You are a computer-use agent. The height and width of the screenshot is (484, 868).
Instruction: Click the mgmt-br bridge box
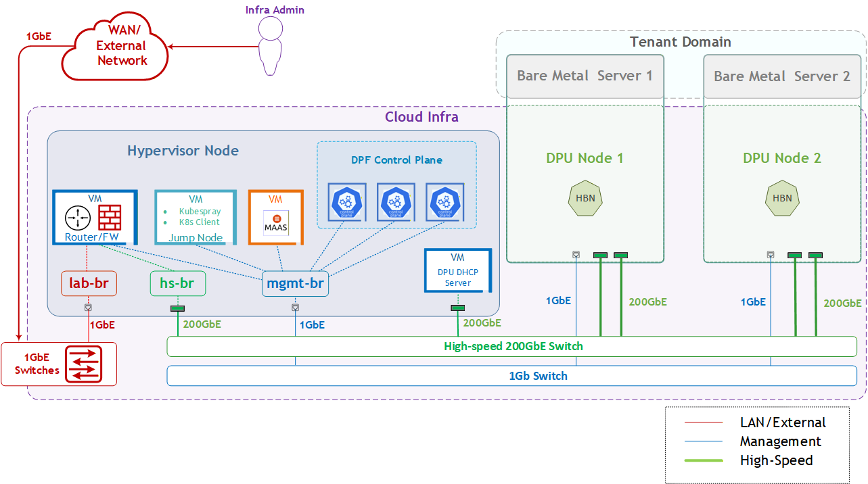[x=295, y=283]
